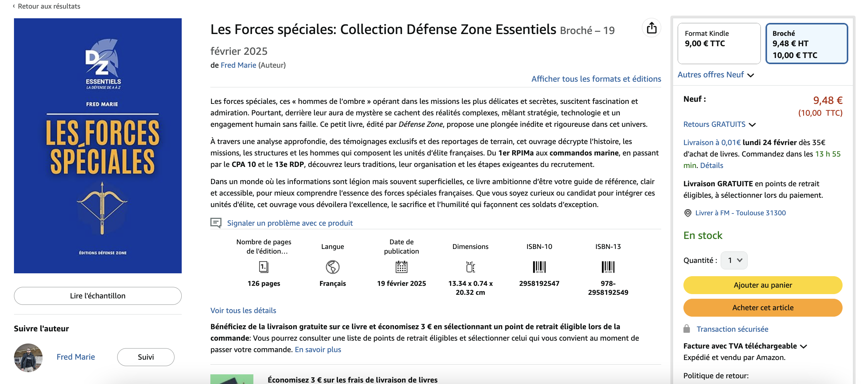Click Fred Marie's author profile photo
Screen dimensions: 868x384
click(28, 357)
